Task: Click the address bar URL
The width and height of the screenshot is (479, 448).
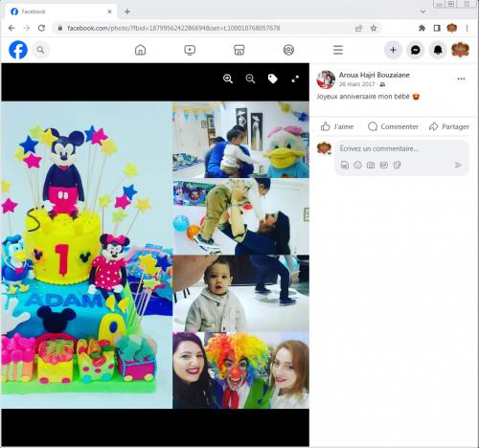Action: pyautogui.click(x=173, y=28)
